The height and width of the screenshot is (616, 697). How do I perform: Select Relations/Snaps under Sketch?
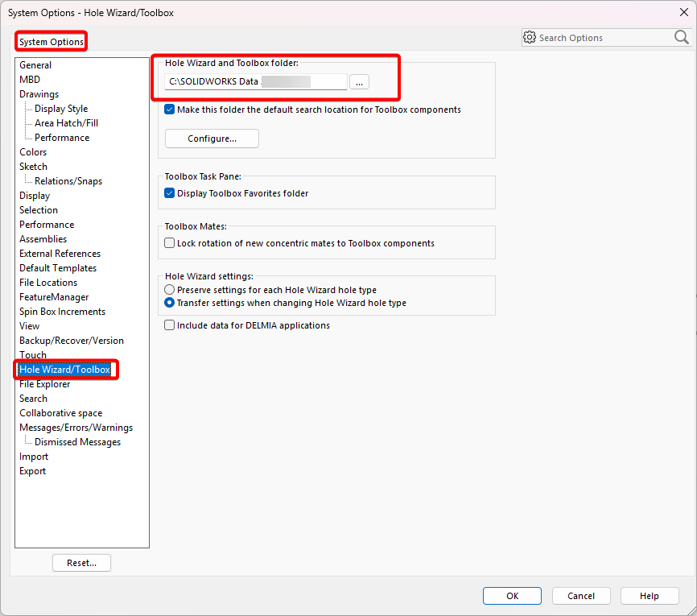[68, 181]
